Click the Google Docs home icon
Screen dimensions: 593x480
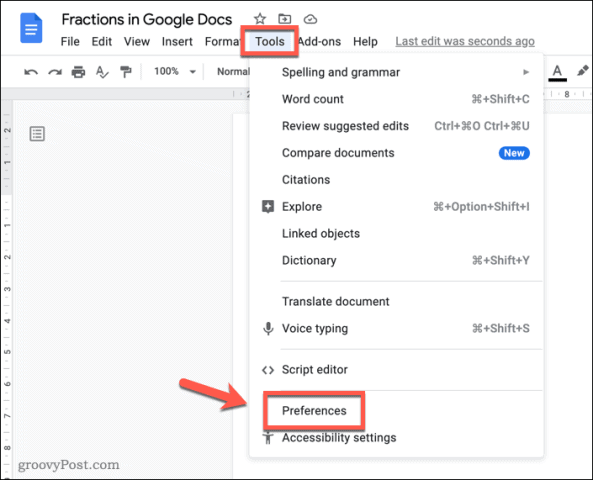[31, 28]
